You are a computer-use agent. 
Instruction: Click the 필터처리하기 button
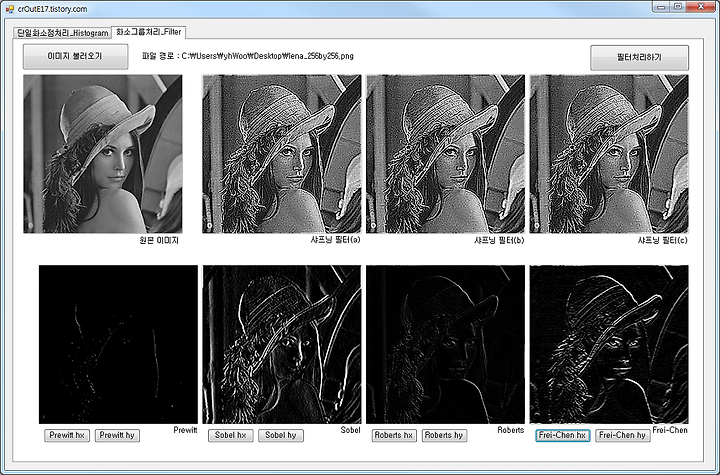(x=639, y=57)
